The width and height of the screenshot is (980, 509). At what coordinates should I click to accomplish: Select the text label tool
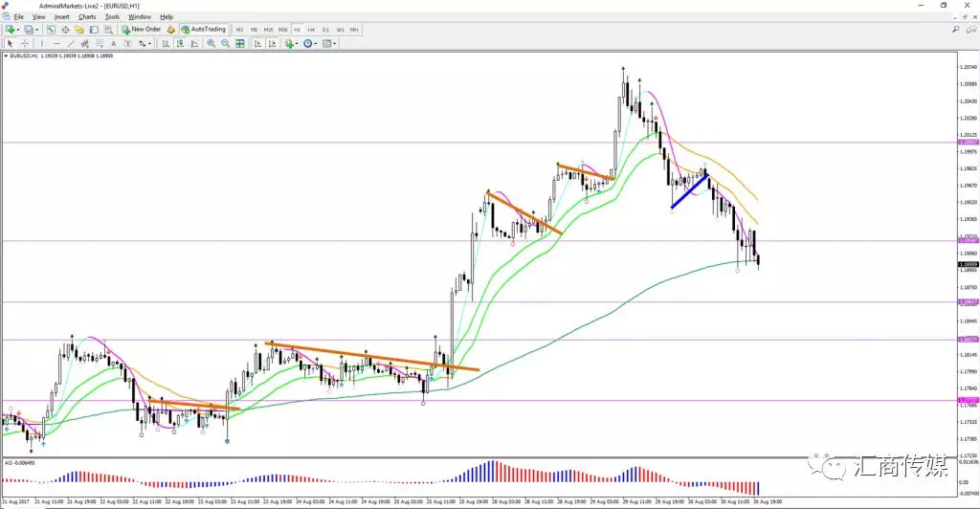127,44
